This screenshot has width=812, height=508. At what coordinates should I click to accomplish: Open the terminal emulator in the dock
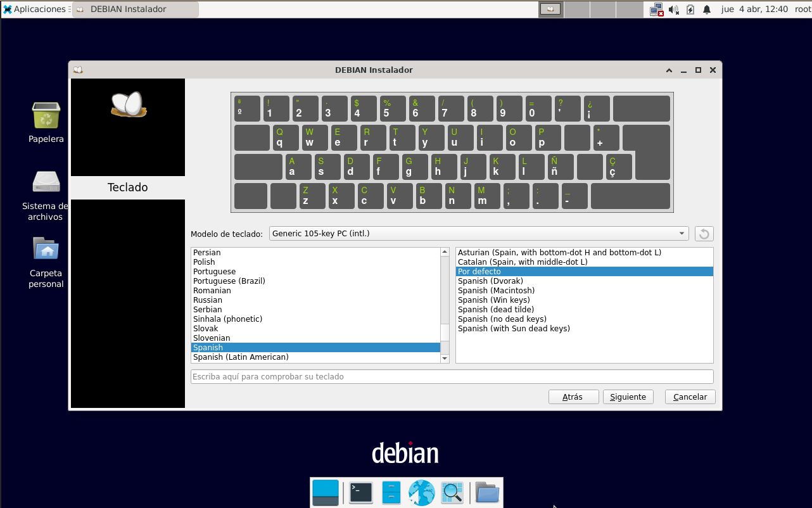tap(361, 492)
